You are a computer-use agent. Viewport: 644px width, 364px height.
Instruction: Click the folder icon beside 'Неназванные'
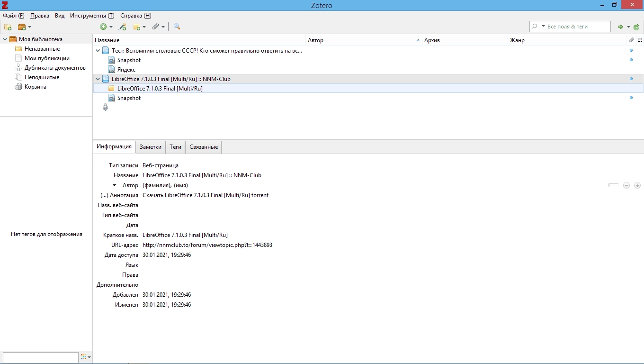18,49
